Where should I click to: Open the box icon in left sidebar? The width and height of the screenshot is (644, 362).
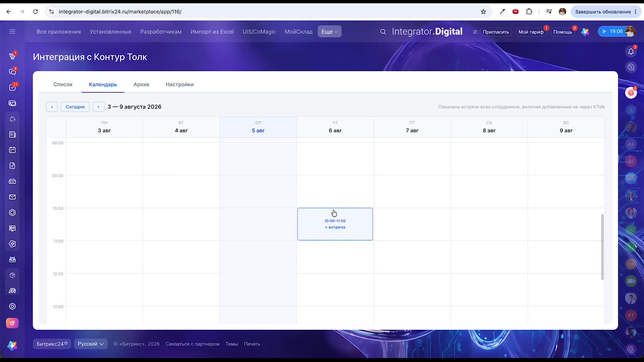(x=12, y=275)
